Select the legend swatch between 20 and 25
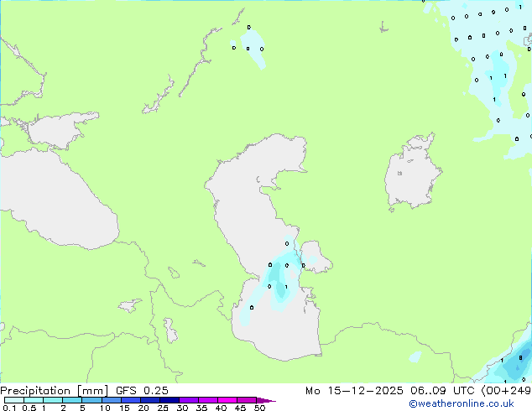The height and width of the screenshot is (411, 532). tap(150, 400)
